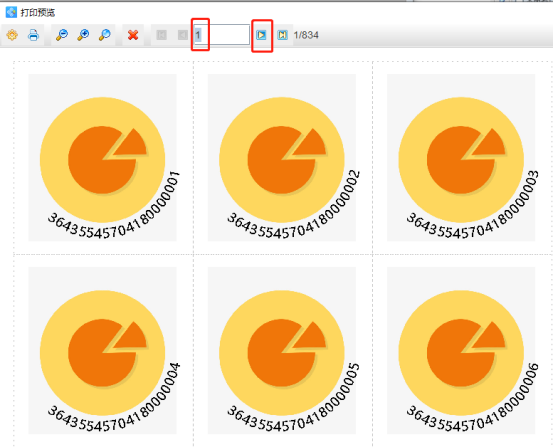Image resolution: width=554 pixels, height=448 pixels.
Task: Click the 1/834 page count label
Action: tap(306, 35)
